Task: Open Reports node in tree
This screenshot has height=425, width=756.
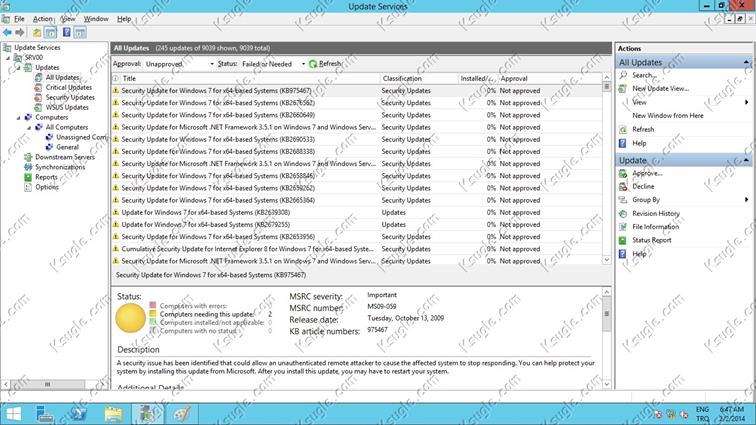Action: tap(46, 177)
